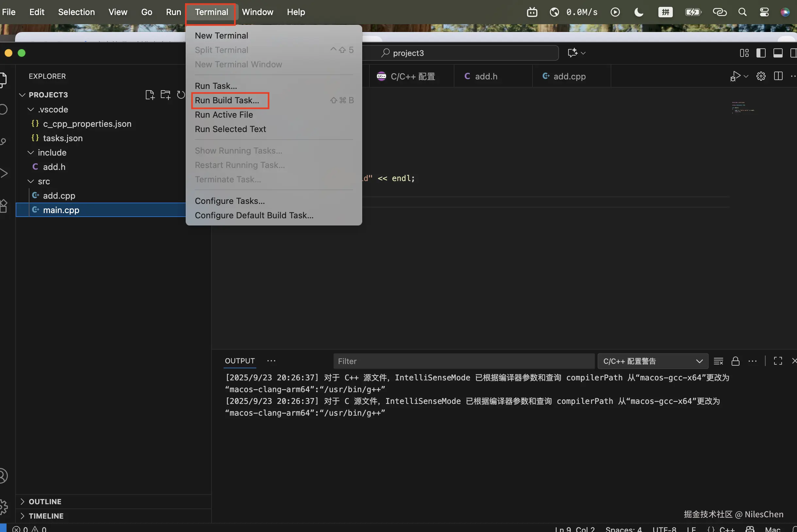Viewport: 797px width, 532px height.
Task: Switch to the add.cpp editor tab
Action: tap(569, 76)
